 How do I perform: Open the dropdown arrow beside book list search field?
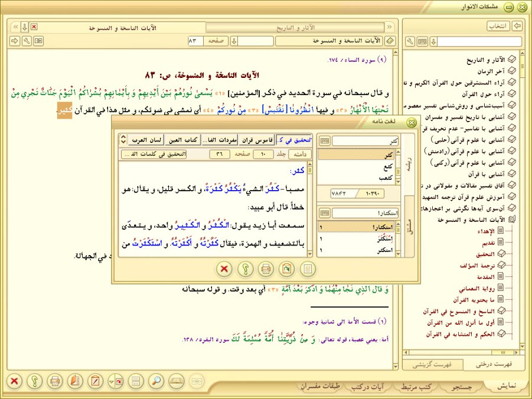(x=433, y=42)
